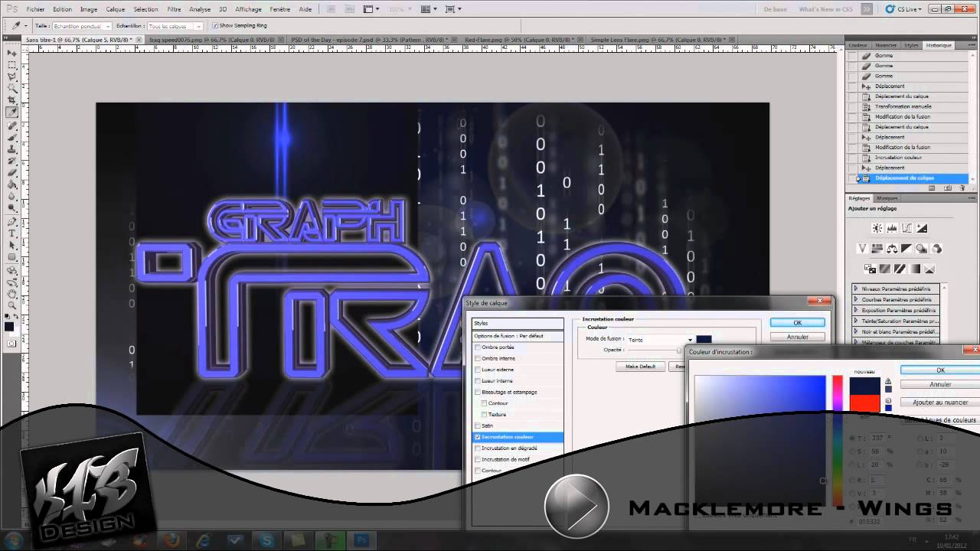
Task: Add a Curves adjustment from Réglages icons
Action: pos(907,228)
